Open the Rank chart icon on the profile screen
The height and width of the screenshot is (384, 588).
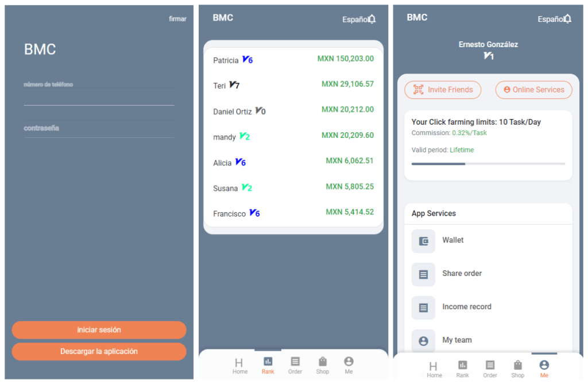[462, 365]
